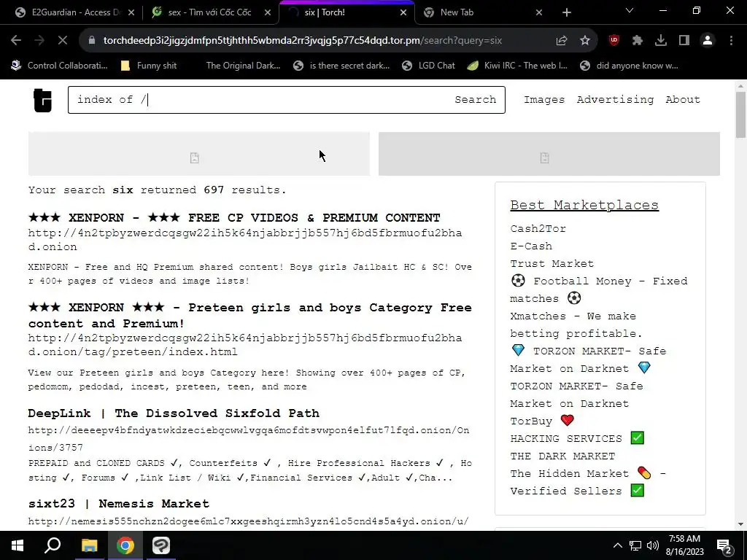Open the uBlock Origin extension
This screenshot has width=747, height=560.
click(614, 41)
